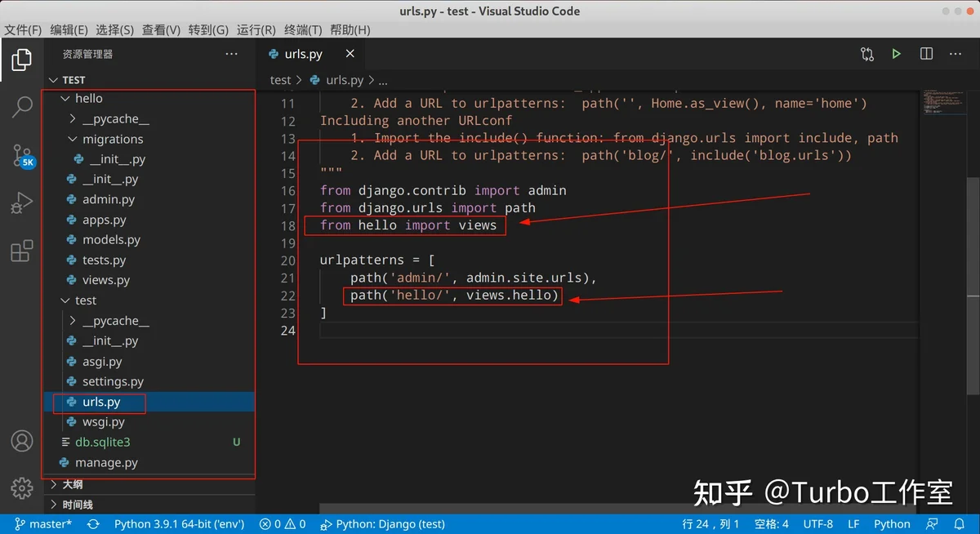Open views.py file

point(149,280)
